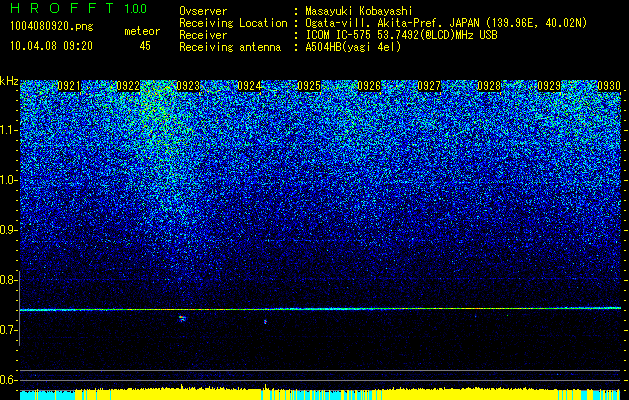This screenshot has width=629, height=400.
Task: Click the meteor label
Action: click(x=142, y=31)
